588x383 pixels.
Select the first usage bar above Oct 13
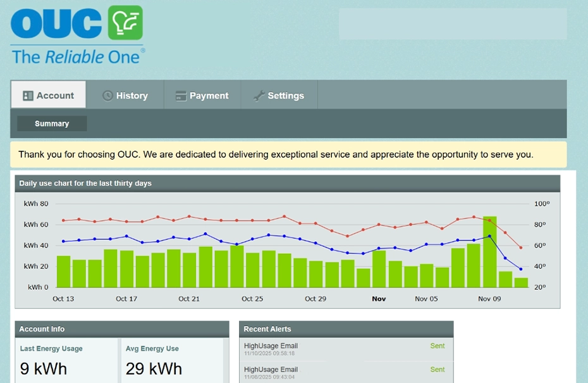[x=63, y=271]
